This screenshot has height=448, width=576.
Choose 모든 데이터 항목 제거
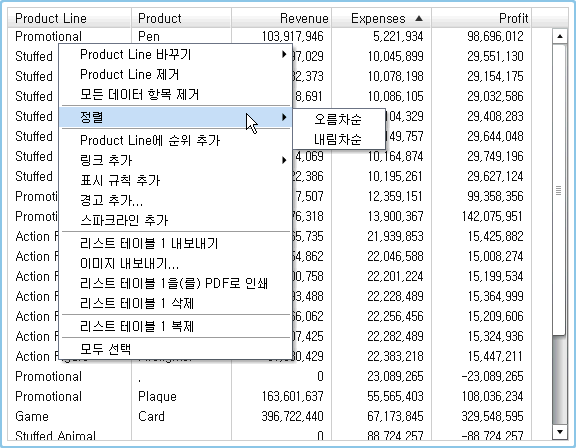click(176, 94)
